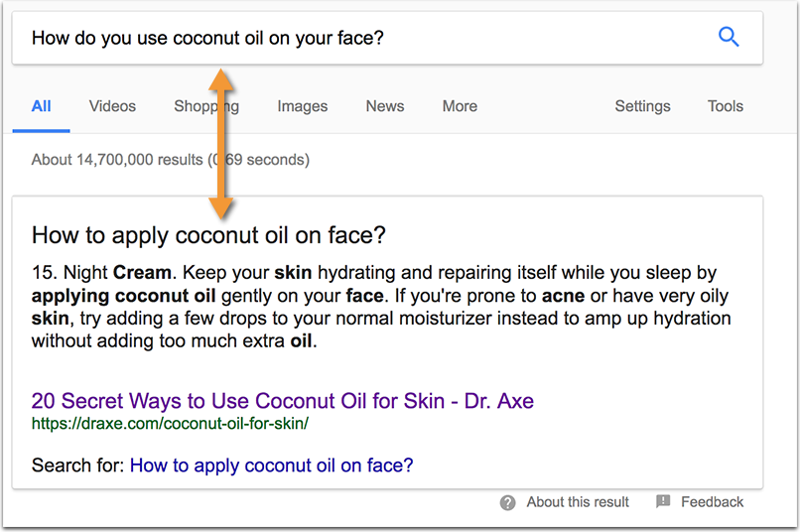The width and height of the screenshot is (800, 532).
Task: Click the feedback flag icon
Action: pyautogui.click(x=663, y=501)
